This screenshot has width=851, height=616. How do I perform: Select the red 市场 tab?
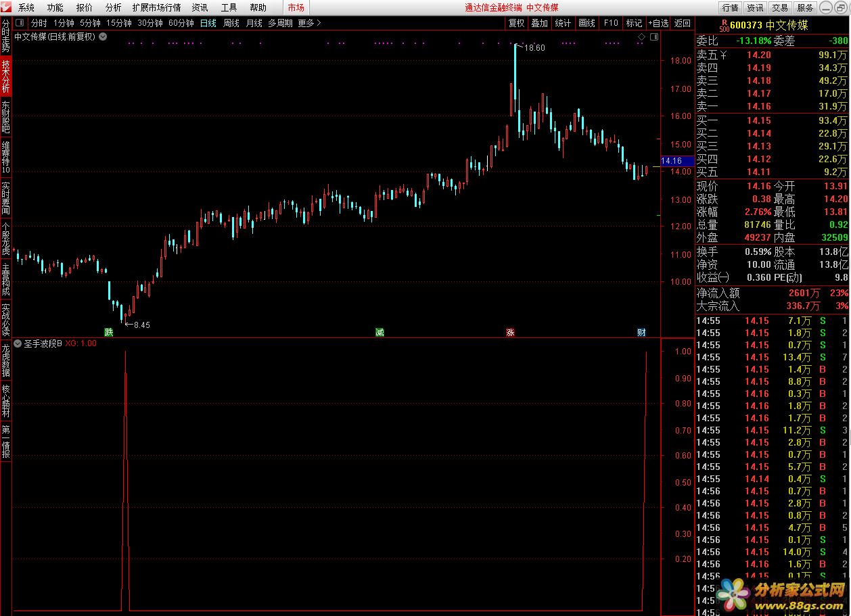(x=296, y=7)
